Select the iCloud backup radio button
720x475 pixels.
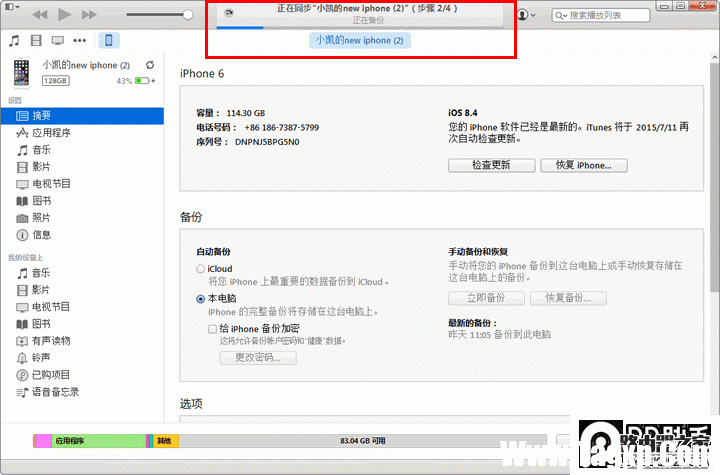(x=201, y=269)
